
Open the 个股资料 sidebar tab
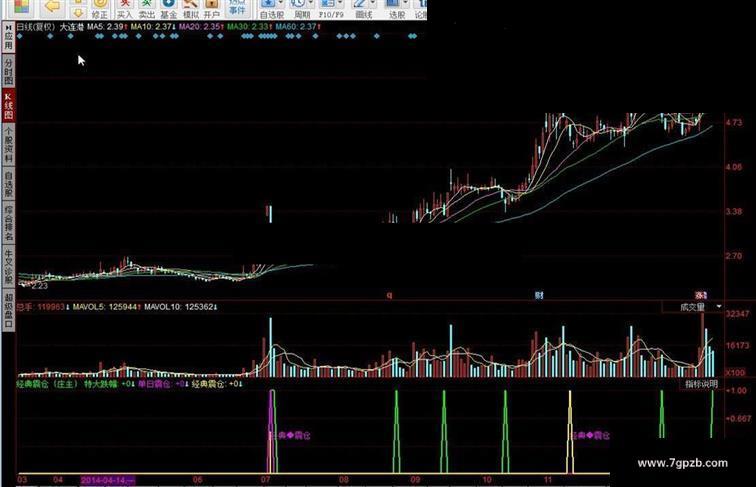point(8,144)
